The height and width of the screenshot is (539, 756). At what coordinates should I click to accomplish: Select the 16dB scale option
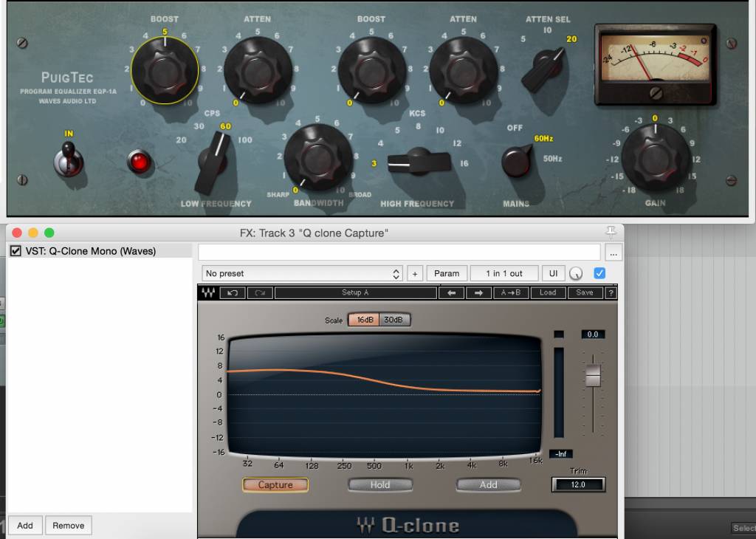(365, 320)
